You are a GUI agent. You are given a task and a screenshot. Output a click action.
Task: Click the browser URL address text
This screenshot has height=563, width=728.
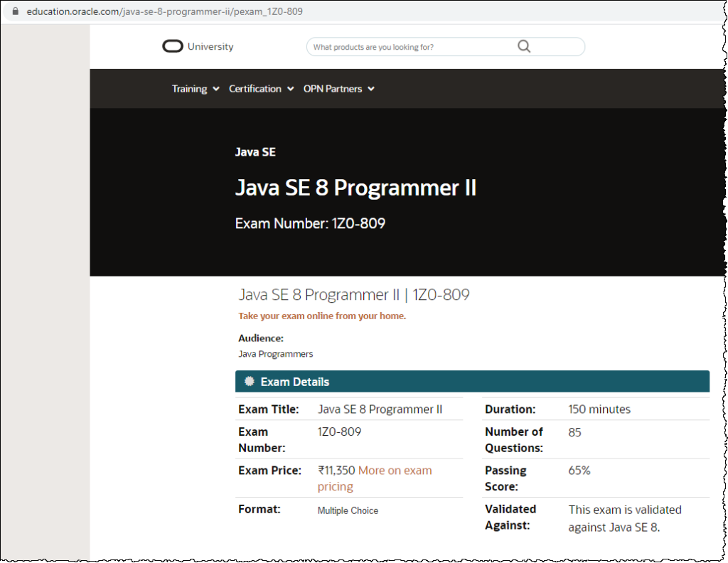[x=164, y=11]
